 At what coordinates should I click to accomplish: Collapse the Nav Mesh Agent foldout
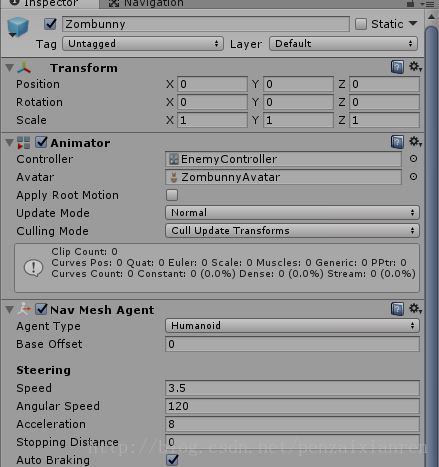[x=10, y=310]
